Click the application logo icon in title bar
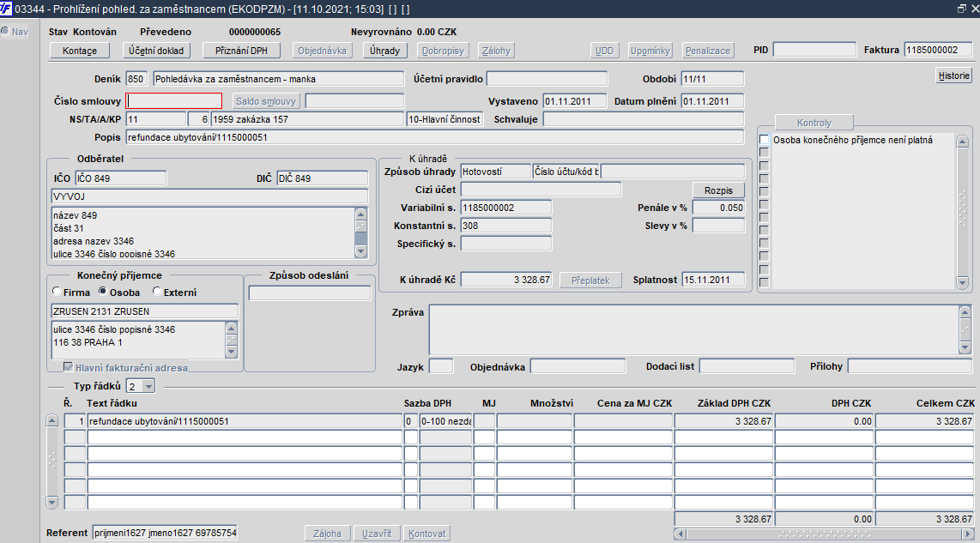This screenshot has width=980, height=543. click(6, 9)
